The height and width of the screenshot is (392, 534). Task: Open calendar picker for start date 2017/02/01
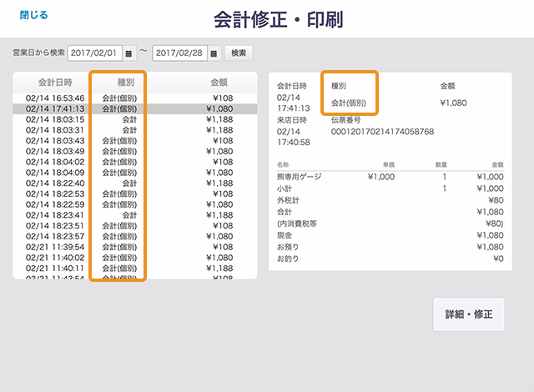pyautogui.click(x=129, y=53)
